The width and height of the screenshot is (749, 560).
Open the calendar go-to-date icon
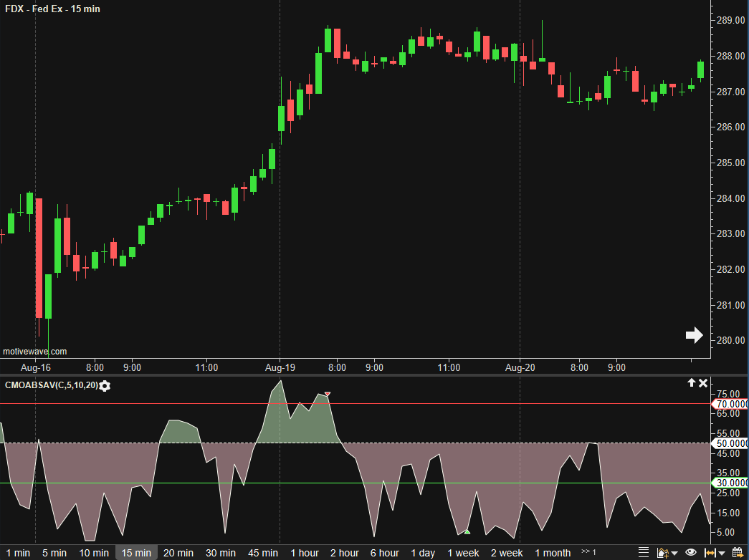pyautogui.click(x=737, y=553)
